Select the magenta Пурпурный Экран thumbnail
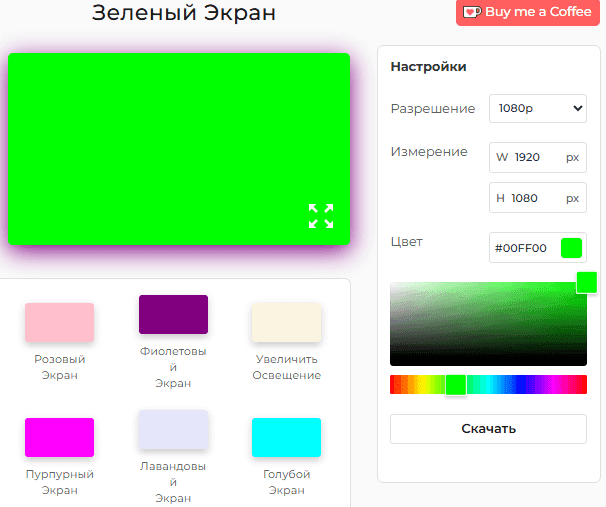 (59, 437)
